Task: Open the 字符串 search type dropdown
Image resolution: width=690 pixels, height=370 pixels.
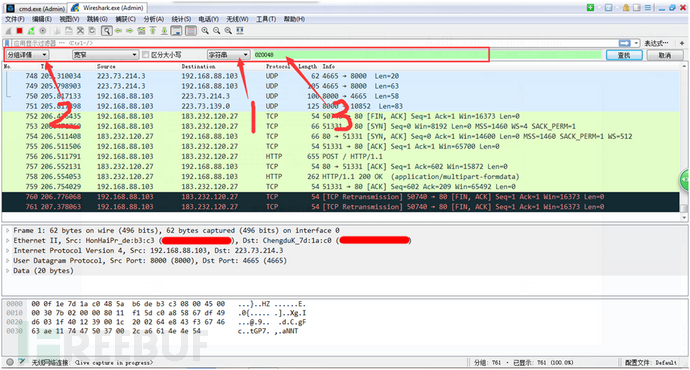Action: 228,55
